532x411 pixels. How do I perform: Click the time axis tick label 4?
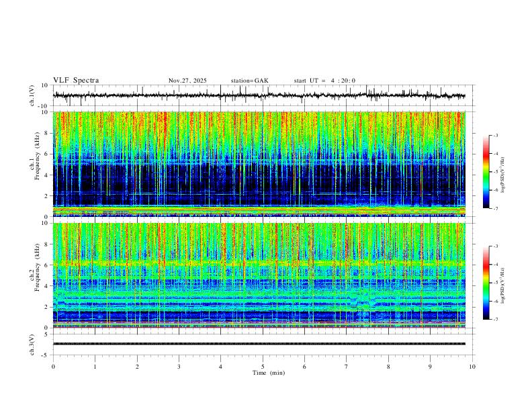pos(221,367)
